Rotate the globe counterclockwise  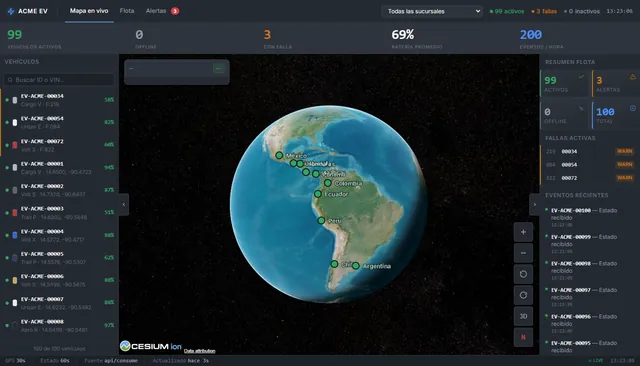coord(523,274)
